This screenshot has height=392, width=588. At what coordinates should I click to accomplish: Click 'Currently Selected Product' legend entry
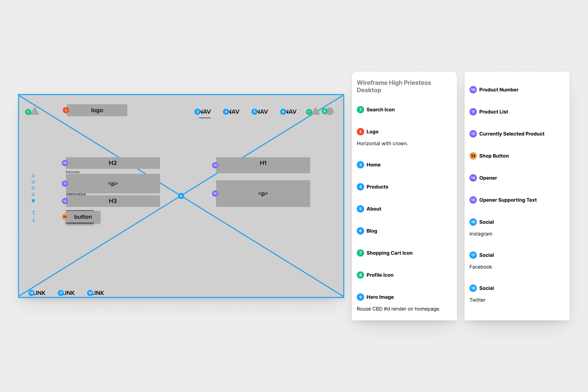512,134
